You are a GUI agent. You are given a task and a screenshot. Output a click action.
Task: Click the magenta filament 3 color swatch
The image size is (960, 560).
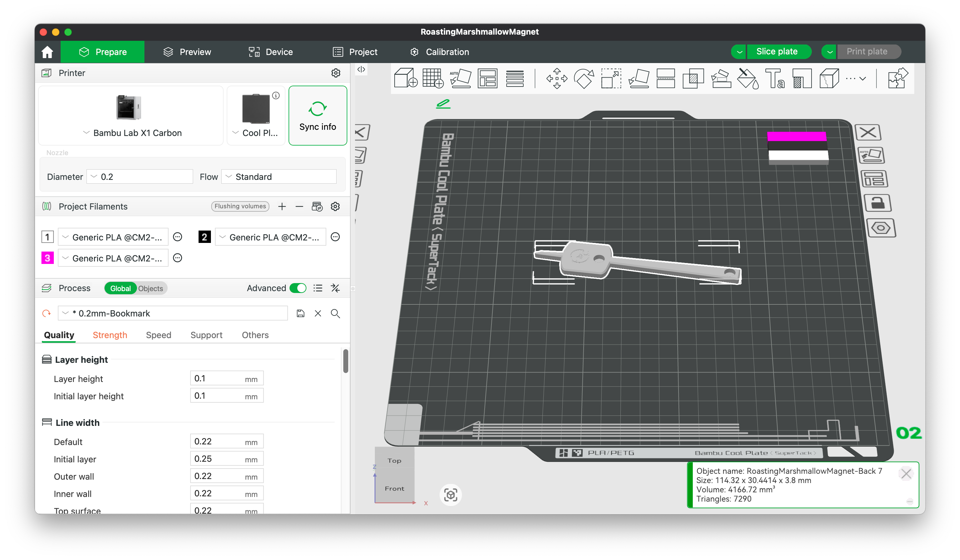(x=47, y=258)
